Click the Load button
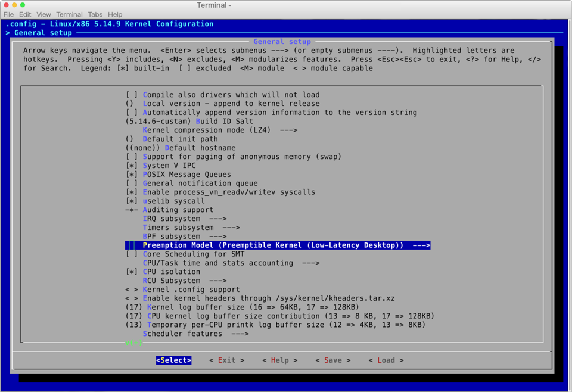 [386, 360]
